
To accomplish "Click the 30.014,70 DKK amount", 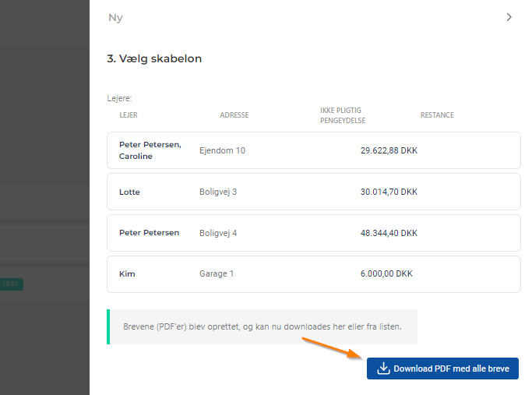I will pos(389,192).
